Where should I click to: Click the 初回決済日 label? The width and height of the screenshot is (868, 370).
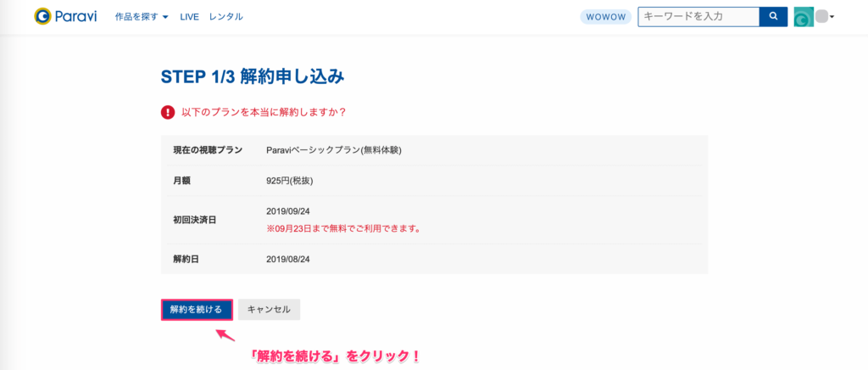click(194, 220)
